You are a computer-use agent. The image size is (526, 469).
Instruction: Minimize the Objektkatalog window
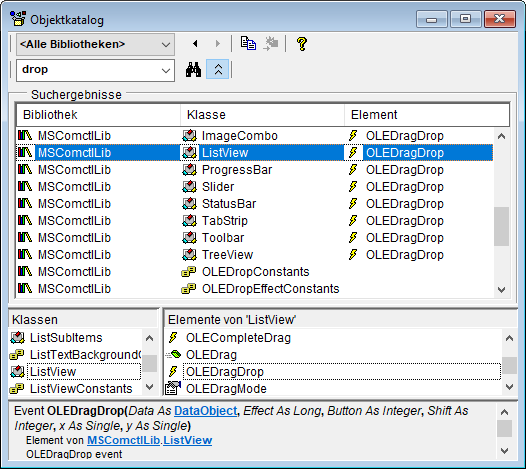click(432, 19)
